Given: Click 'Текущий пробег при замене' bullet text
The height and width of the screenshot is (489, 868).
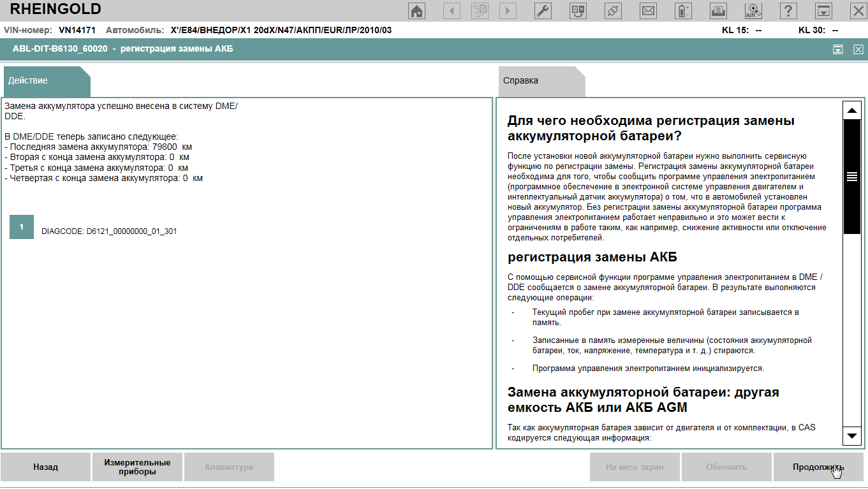Looking at the screenshot, I should pos(666,317).
